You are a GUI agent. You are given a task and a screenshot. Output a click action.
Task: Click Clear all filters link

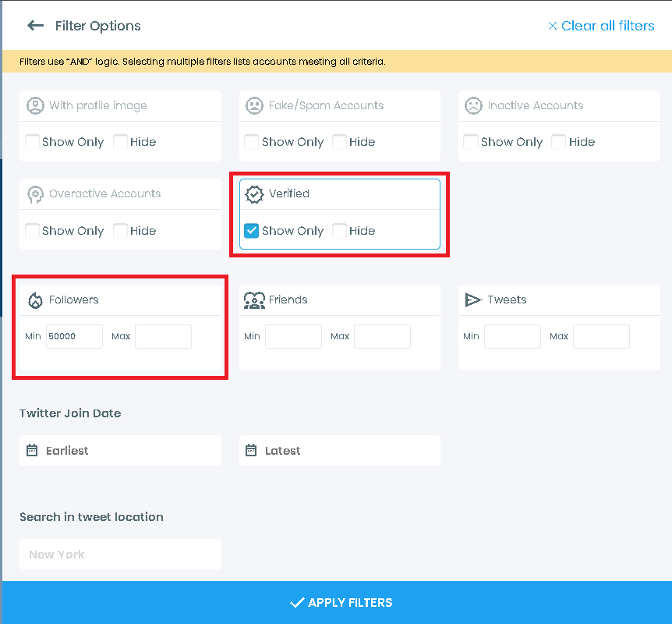(600, 26)
